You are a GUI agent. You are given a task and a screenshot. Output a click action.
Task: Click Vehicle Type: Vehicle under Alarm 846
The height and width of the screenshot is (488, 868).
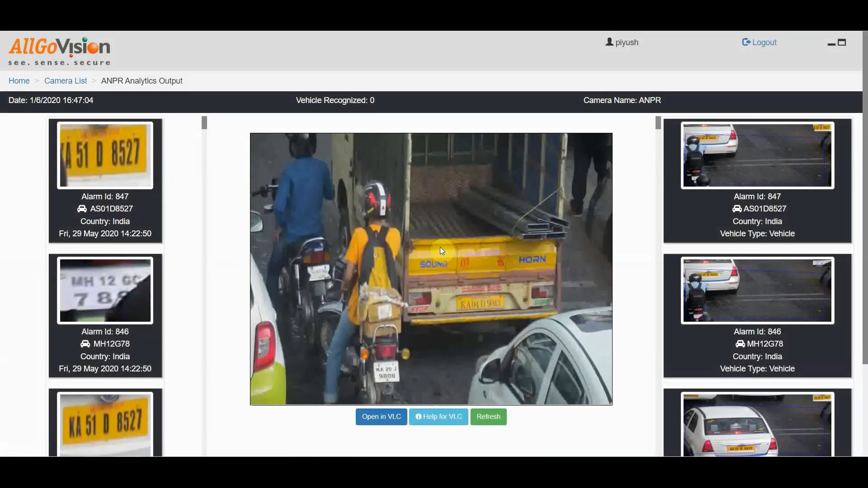point(757,369)
